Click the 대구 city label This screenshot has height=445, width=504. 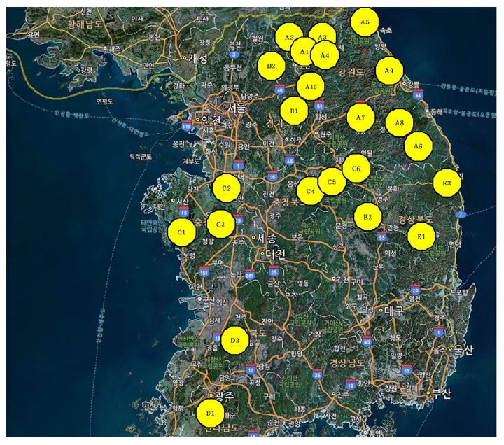(395, 311)
